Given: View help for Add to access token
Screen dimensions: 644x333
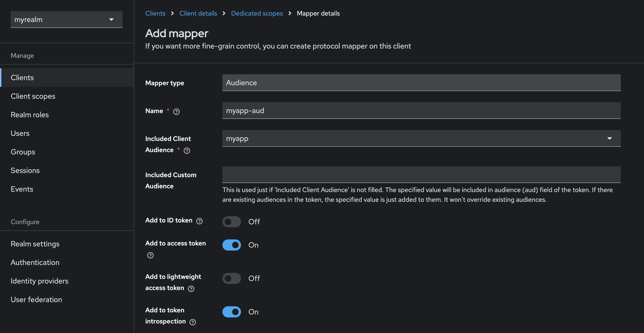Looking at the screenshot, I should (x=150, y=255).
